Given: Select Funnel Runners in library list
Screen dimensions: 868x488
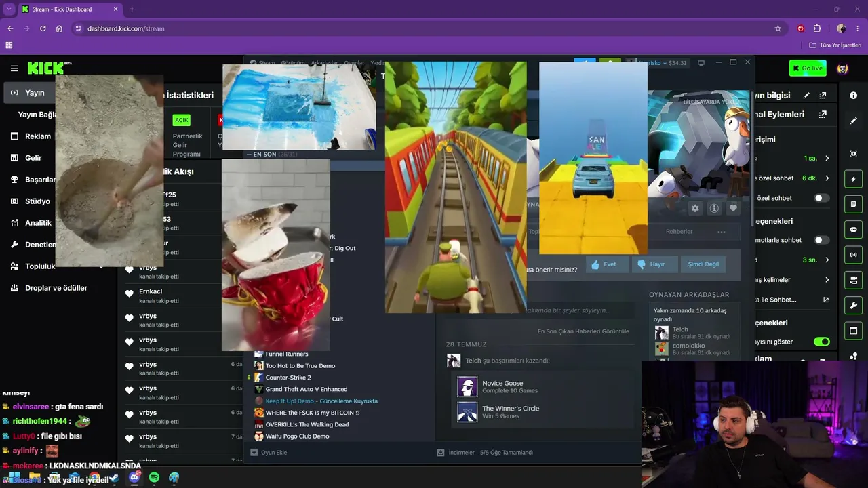Looking at the screenshot, I should click(287, 354).
